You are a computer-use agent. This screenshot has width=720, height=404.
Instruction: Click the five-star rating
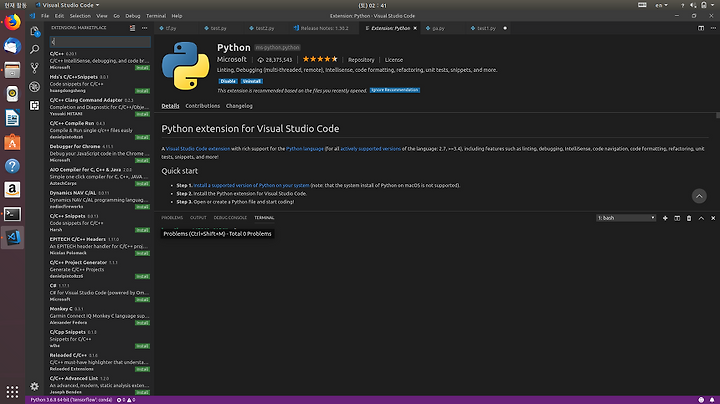pos(320,59)
